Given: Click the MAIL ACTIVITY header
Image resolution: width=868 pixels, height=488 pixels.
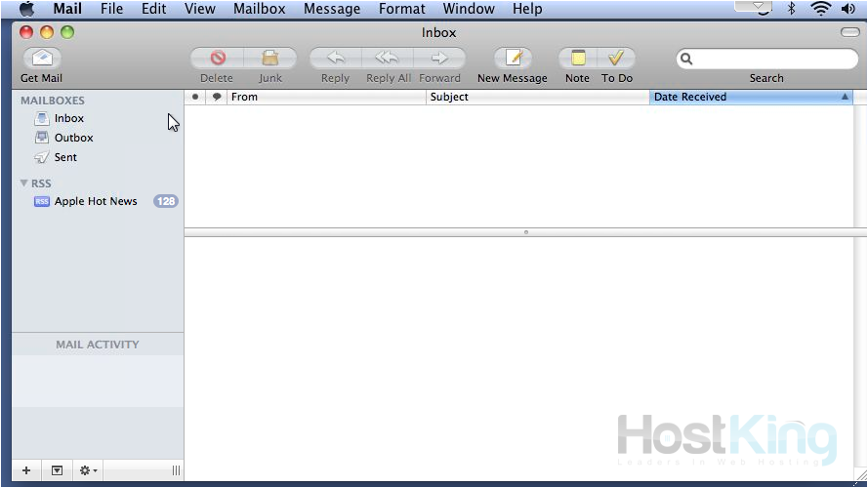Looking at the screenshot, I should pos(98,345).
